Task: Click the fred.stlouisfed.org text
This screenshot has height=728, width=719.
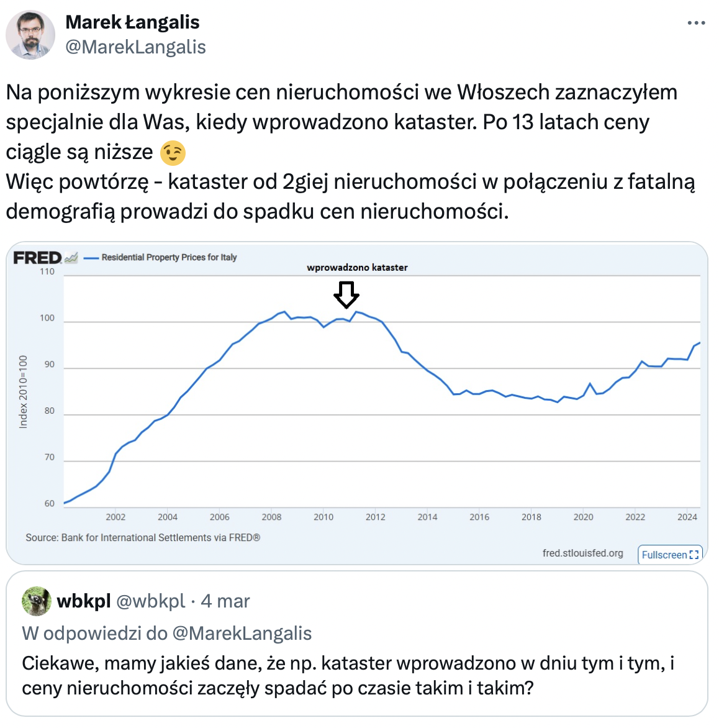Action: (x=582, y=553)
